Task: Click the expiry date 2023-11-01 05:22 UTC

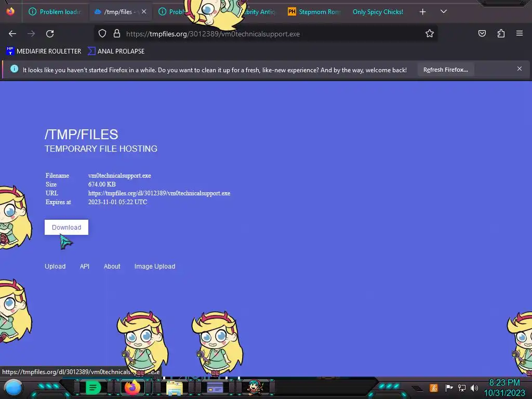Action: coord(117,202)
